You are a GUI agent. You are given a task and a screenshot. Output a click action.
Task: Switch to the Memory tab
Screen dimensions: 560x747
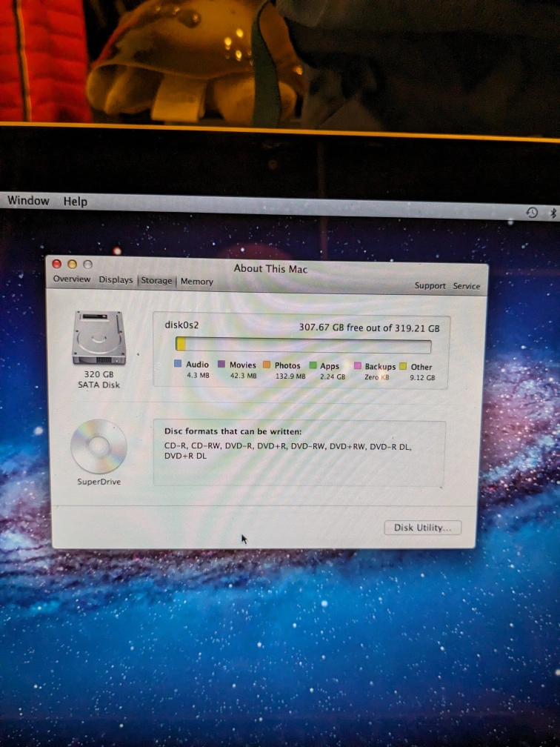pos(197,282)
